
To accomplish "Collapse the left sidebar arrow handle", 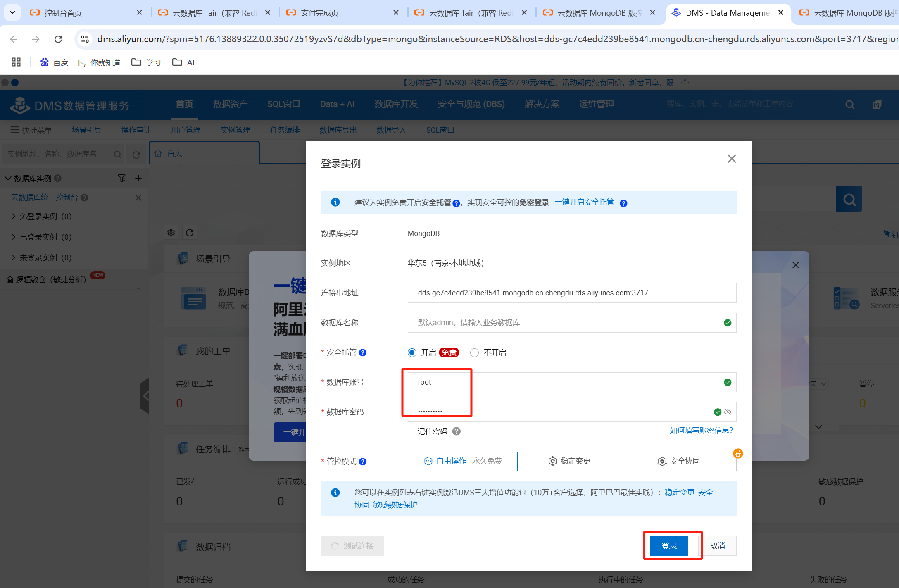I will 145,395.
